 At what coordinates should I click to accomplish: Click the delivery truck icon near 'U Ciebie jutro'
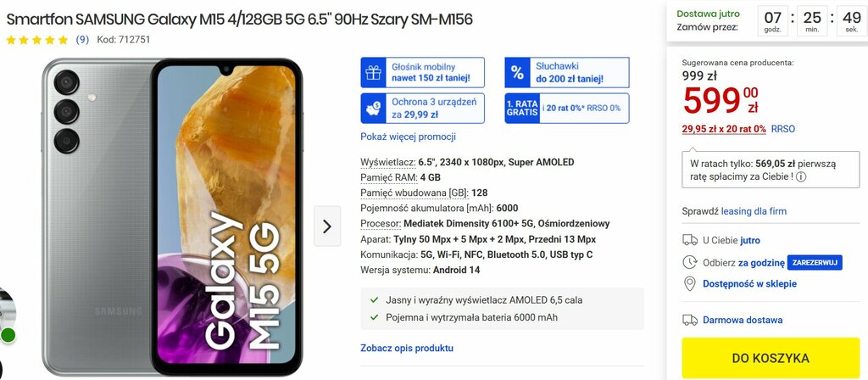[x=690, y=240]
